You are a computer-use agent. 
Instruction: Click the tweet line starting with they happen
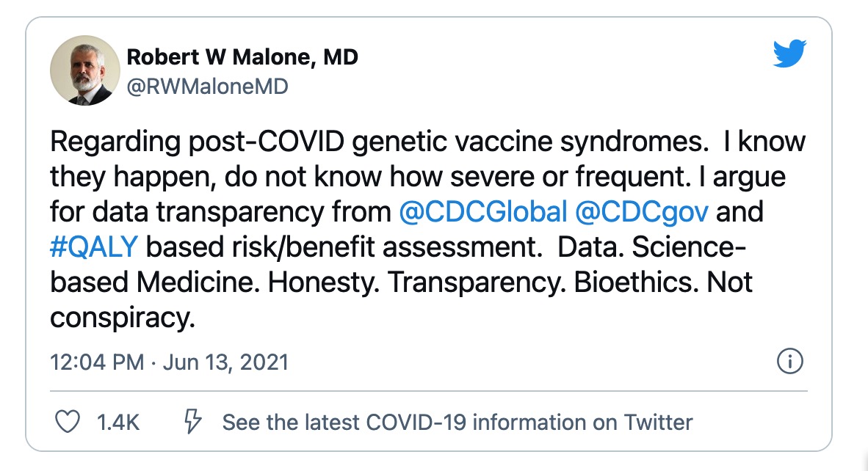pyautogui.click(x=418, y=177)
